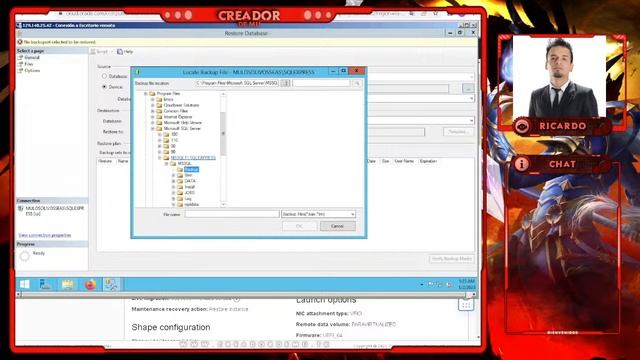Open the Files page
640x360 pixels.
tap(29, 64)
